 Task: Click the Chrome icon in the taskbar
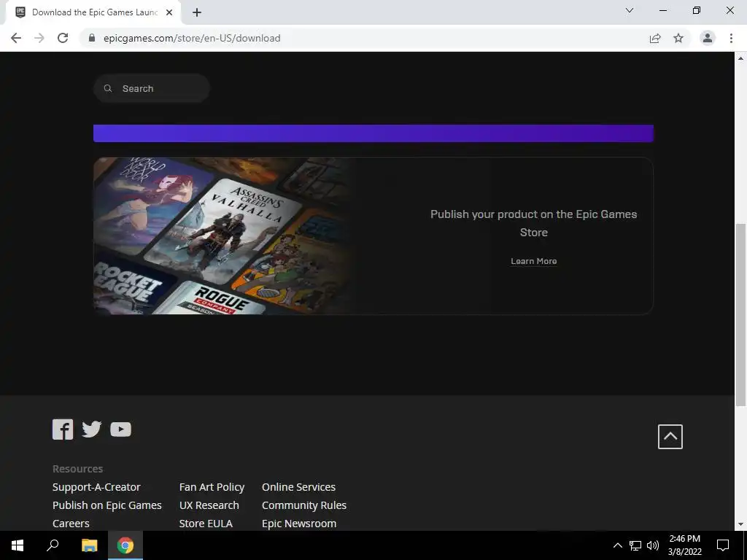click(125, 545)
